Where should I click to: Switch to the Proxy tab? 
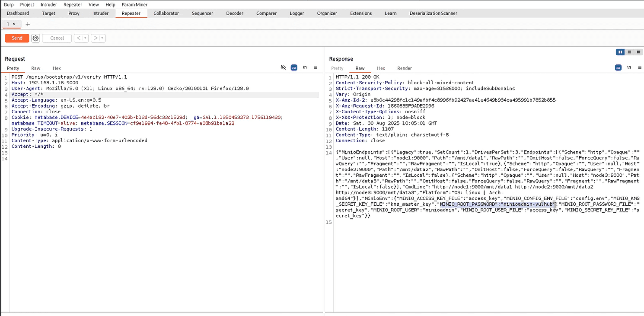(74, 13)
